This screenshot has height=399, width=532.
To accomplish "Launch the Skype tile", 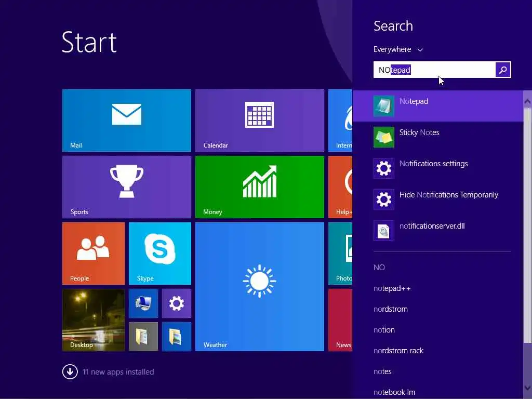I will click(160, 254).
